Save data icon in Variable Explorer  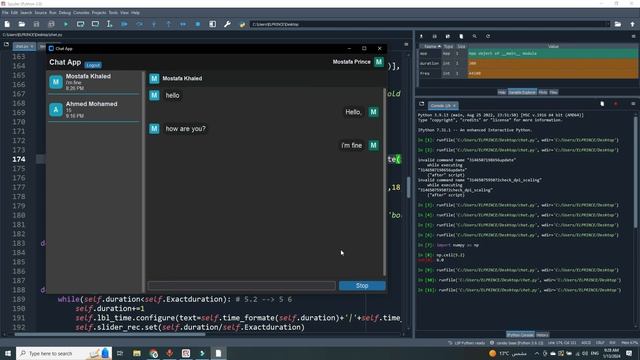(434, 36)
